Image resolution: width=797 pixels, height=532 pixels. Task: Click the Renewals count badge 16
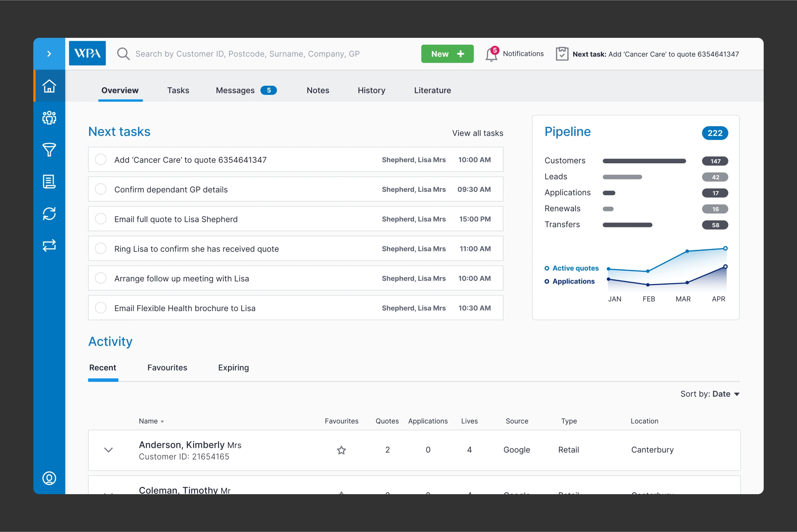pyautogui.click(x=715, y=209)
